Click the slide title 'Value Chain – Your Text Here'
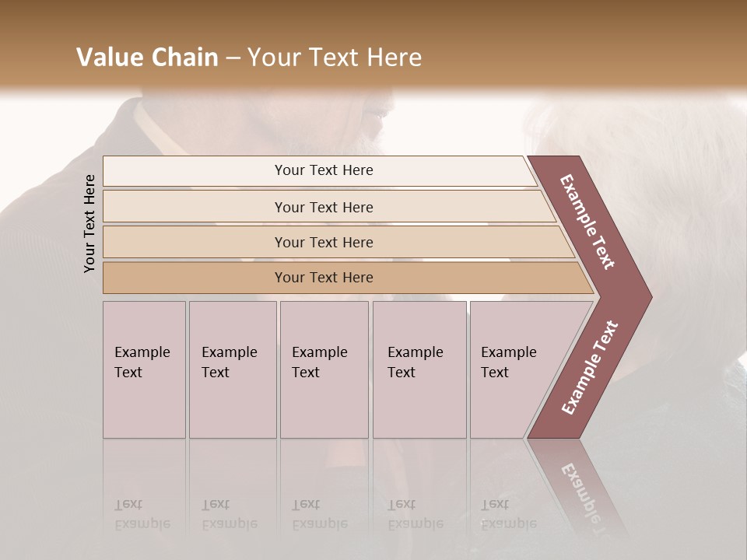The height and width of the screenshot is (560, 747). pos(249,58)
